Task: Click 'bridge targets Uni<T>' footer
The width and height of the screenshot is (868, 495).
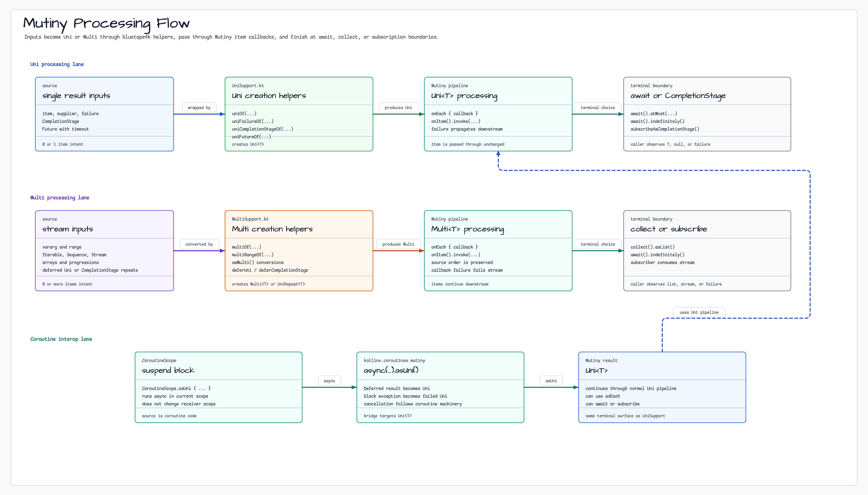Action: pos(388,416)
